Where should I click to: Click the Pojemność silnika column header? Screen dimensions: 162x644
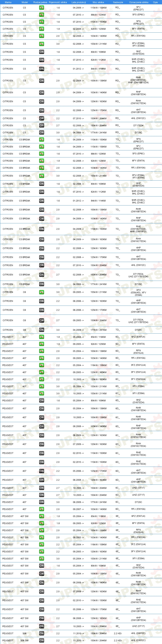58,2
